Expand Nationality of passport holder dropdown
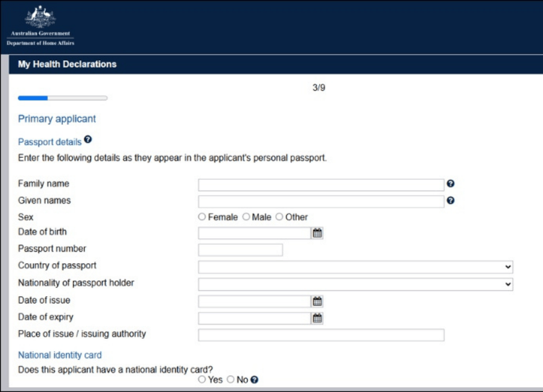 [x=355, y=284]
